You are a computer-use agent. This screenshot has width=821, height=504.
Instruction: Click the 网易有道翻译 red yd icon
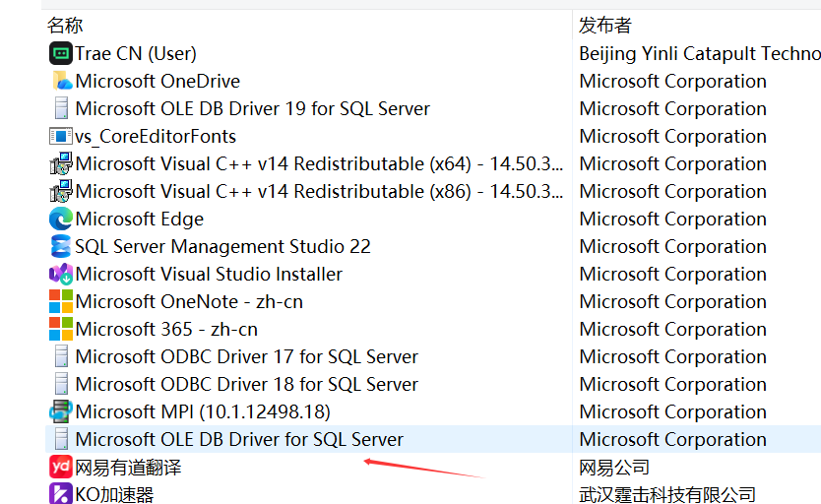pyautogui.click(x=61, y=467)
